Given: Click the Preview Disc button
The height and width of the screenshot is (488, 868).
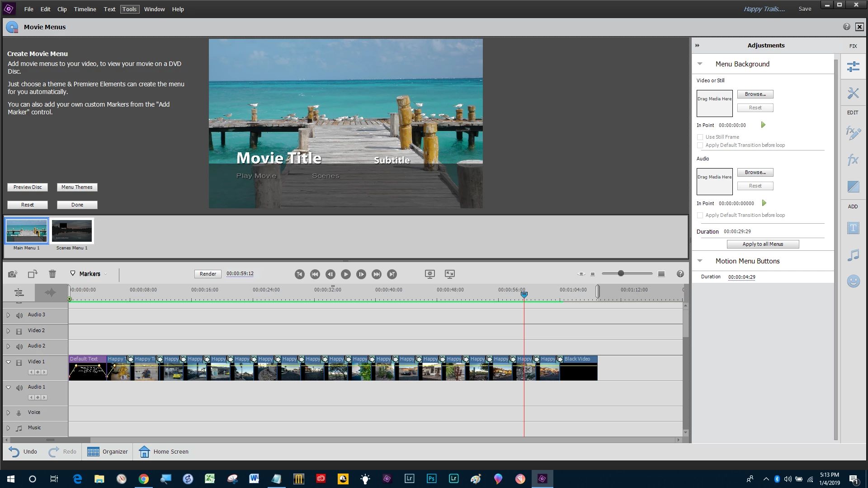Looking at the screenshot, I should 28,187.
